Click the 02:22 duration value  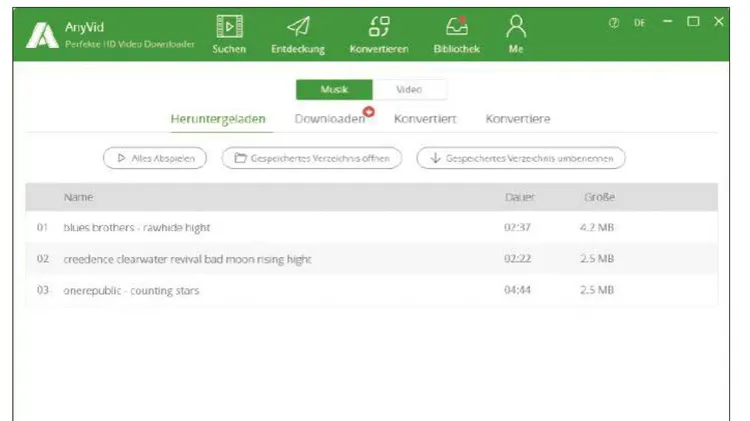click(517, 259)
